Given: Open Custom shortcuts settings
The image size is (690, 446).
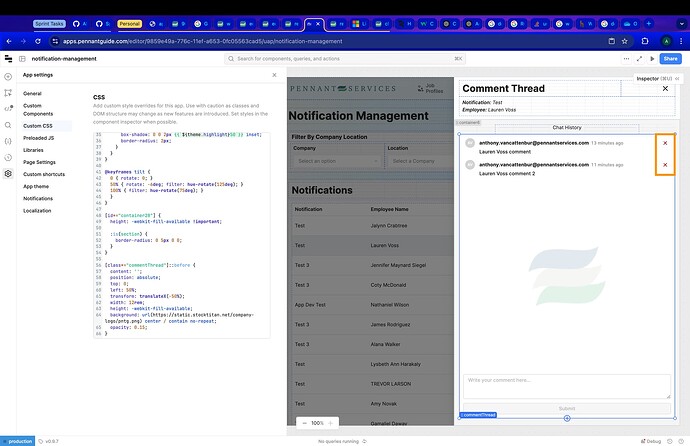Looking at the screenshot, I should click(x=44, y=175).
